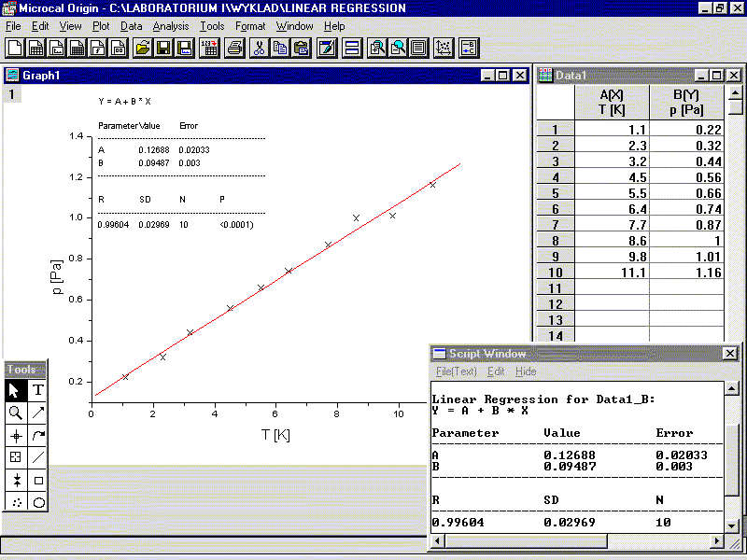The height and width of the screenshot is (560, 747).
Task: Click the New Graph toolbar icon
Action: click(x=56, y=49)
